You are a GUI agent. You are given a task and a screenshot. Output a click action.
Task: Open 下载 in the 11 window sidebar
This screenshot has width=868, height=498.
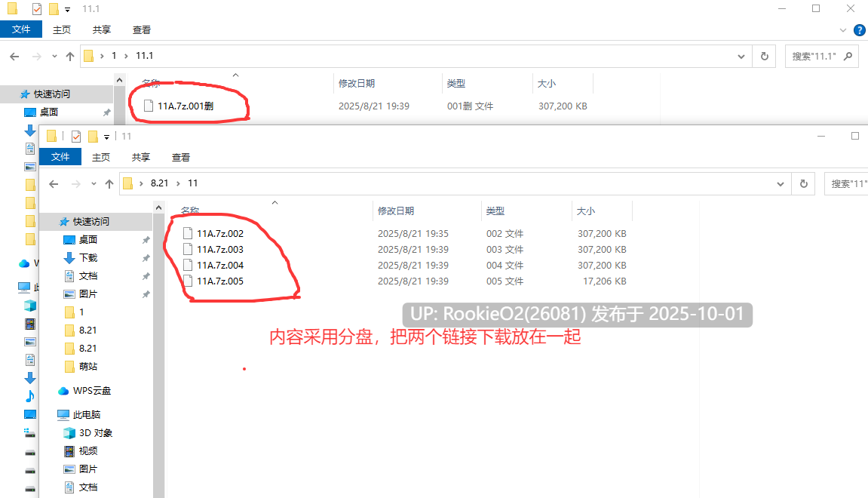[88, 258]
